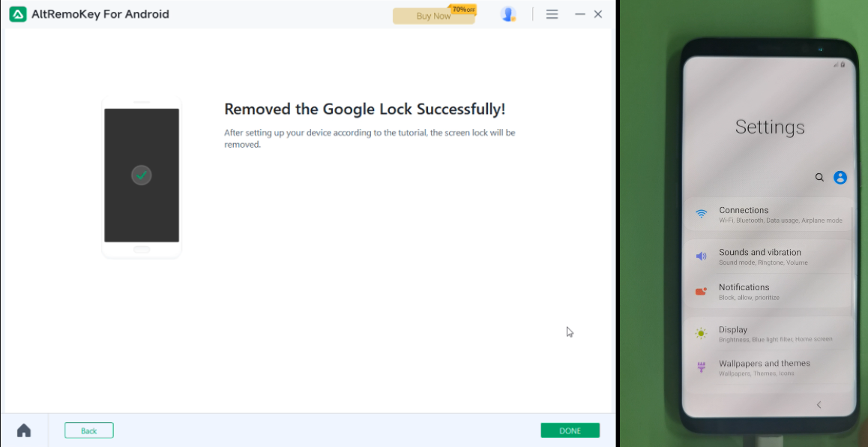Click the green DONE button

pos(570,430)
